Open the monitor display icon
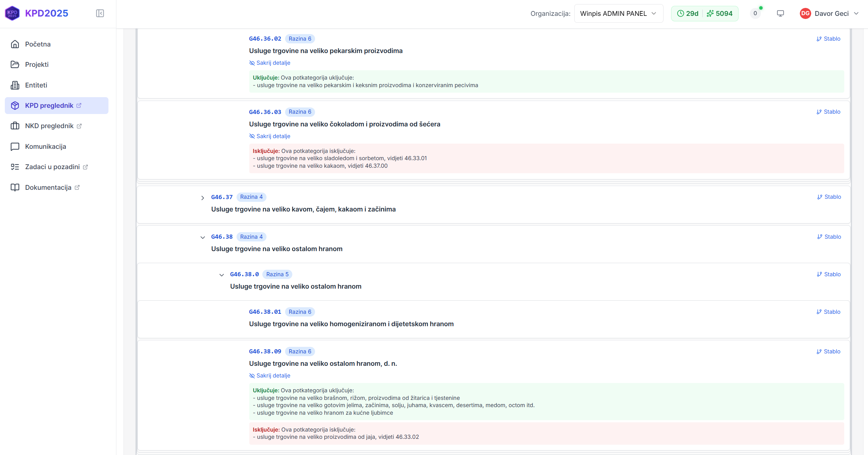Screen dimensions: 868x455 780,13
